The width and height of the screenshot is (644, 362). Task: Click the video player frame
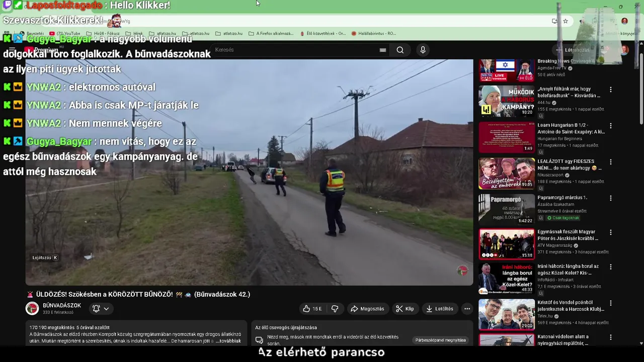249,172
